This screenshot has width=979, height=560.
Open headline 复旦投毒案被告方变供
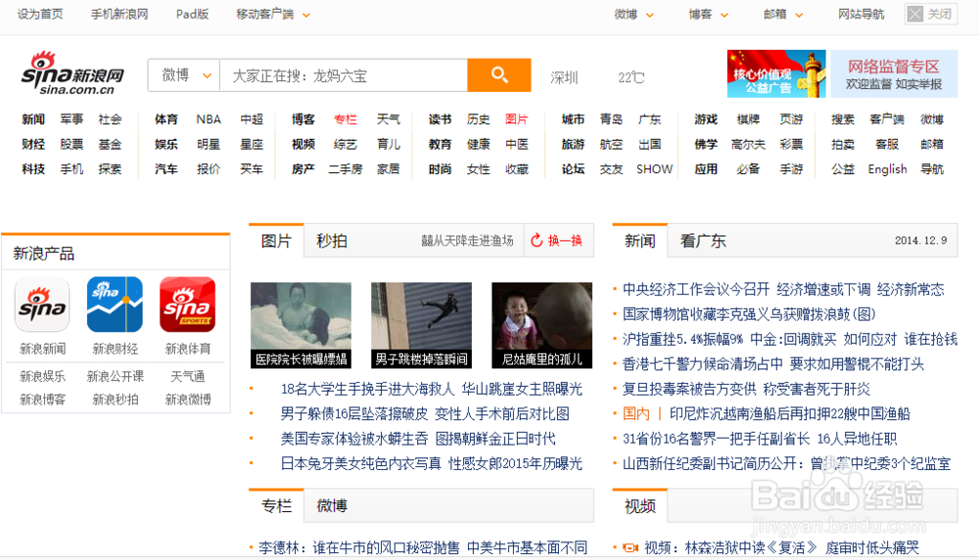pos(688,389)
